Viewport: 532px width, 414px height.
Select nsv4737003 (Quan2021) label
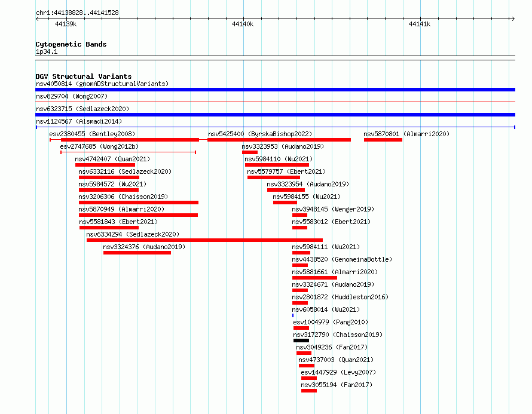click(336, 360)
